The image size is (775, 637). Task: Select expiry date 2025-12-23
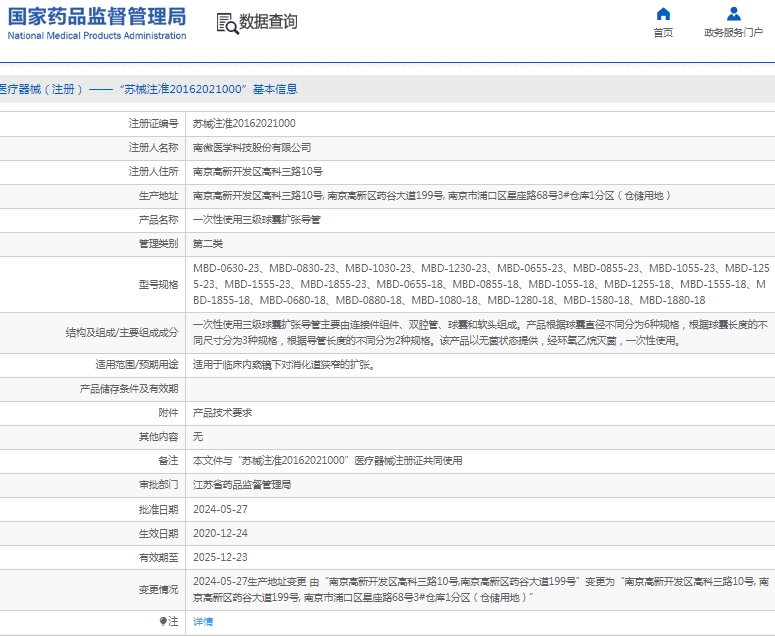(x=220, y=557)
